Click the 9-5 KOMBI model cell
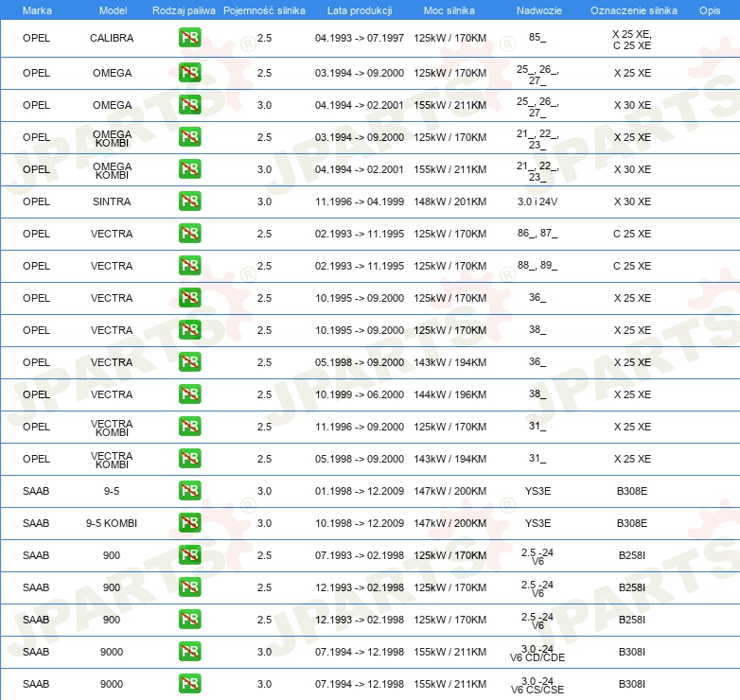This screenshot has width=740, height=700. coord(112,523)
